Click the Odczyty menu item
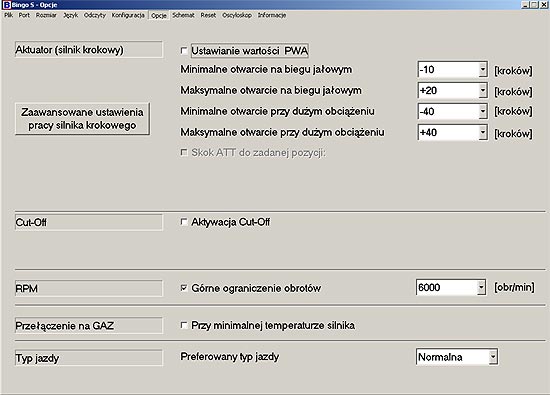The image size is (550, 395). pyautogui.click(x=95, y=15)
